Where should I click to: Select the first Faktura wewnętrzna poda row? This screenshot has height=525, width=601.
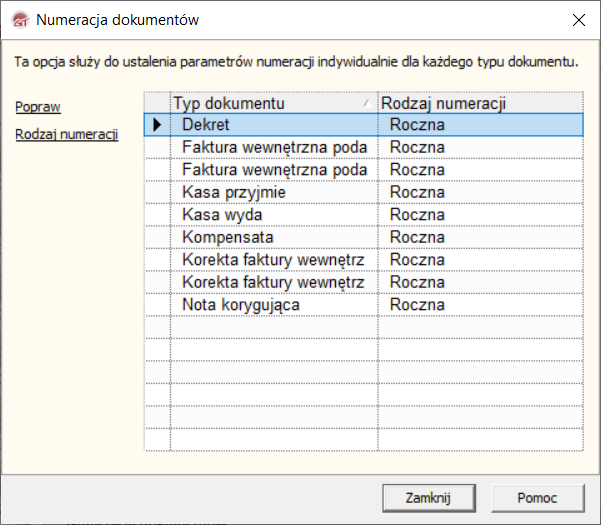(274, 147)
